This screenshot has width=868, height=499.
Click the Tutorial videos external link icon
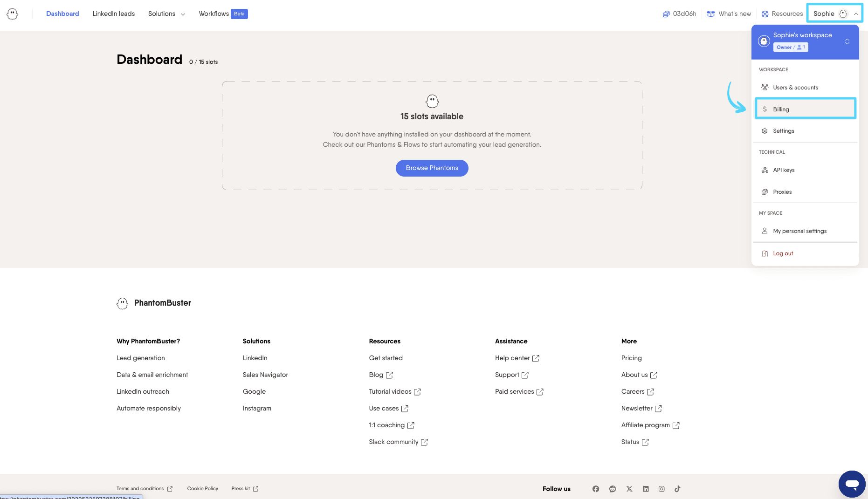coord(417,392)
